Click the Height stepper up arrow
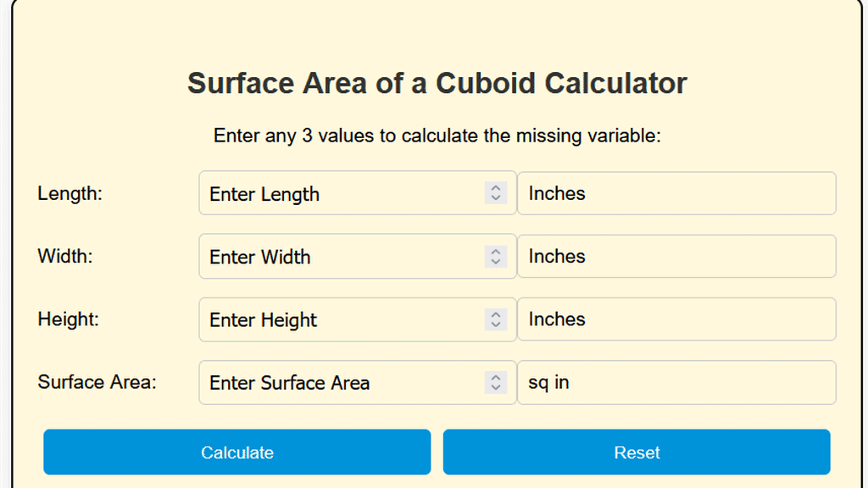The image size is (868, 488). [x=494, y=314]
